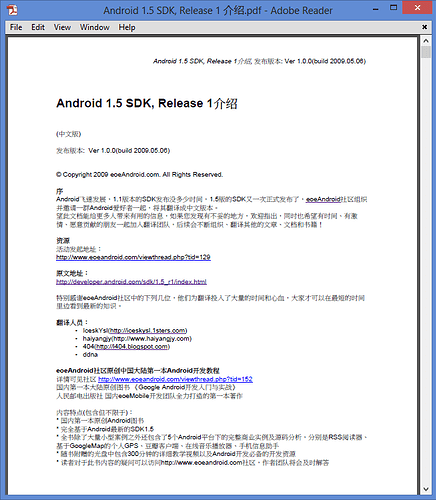436x500 pixels.
Task: Click the scrollbar up arrow
Action: tap(426, 41)
